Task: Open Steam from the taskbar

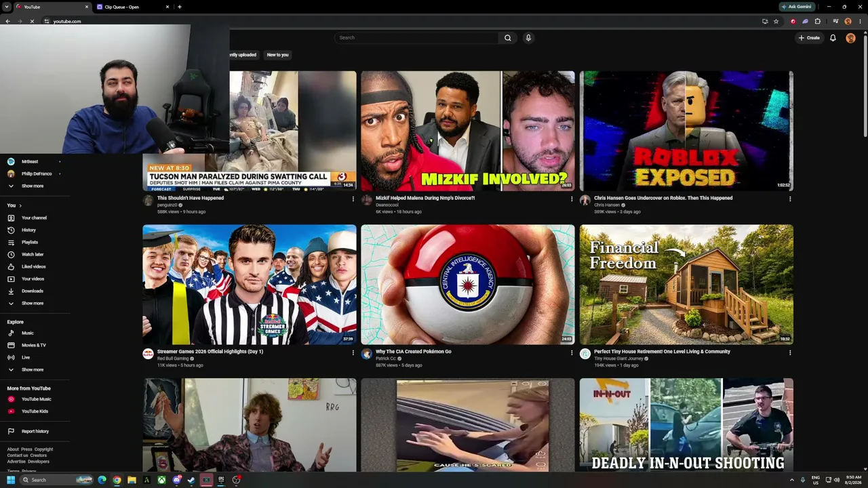Action: [191, 480]
